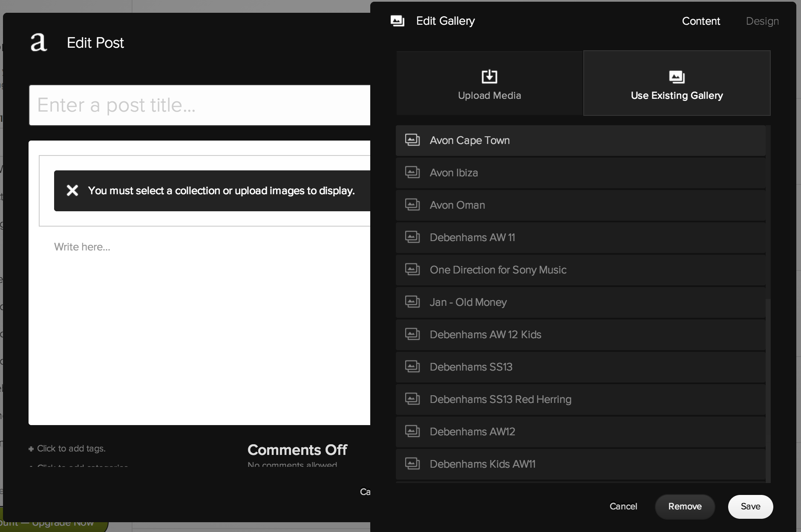Choose the Debenhams AW 11 gallery
Image resolution: width=801 pixels, height=532 pixels.
coord(580,237)
